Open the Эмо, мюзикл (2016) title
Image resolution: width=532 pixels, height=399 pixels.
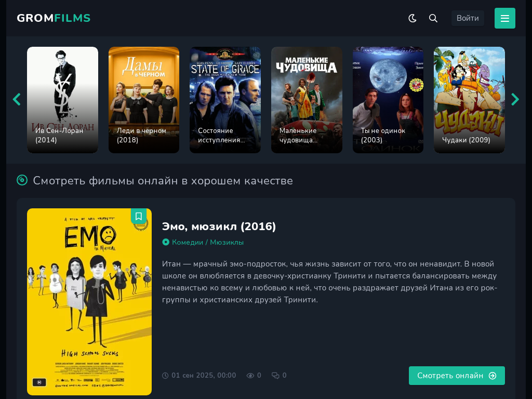(x=219, y=227)
